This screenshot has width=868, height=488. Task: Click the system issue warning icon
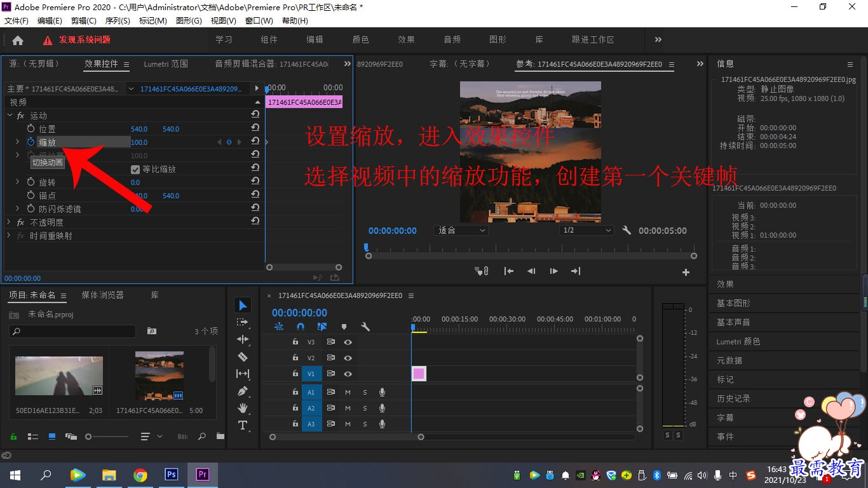tap(48, 40)
